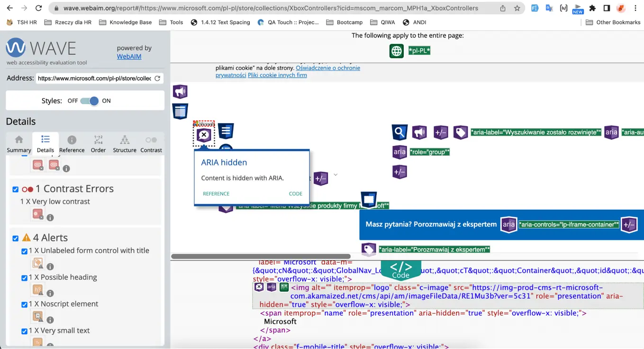The image size is (644, 349).
Task: Uncheck the 4 Alerts checkbox
Action: point(15,238)
